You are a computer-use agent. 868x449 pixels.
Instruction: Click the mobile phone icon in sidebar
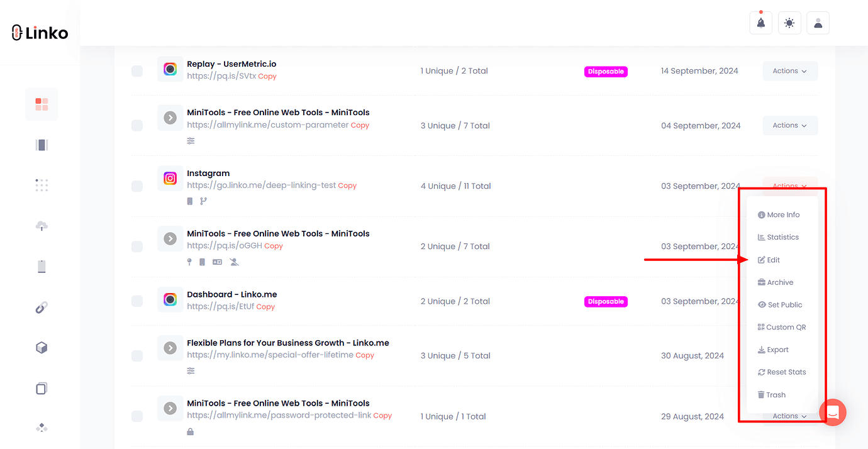tap(42, 267)
